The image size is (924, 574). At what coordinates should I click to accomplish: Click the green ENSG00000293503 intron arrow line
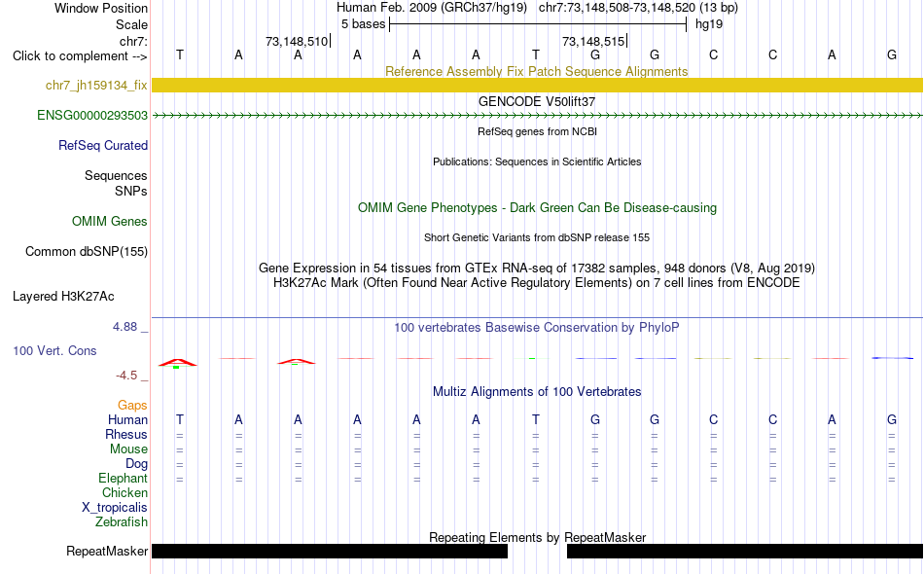(x=537, y=116)
